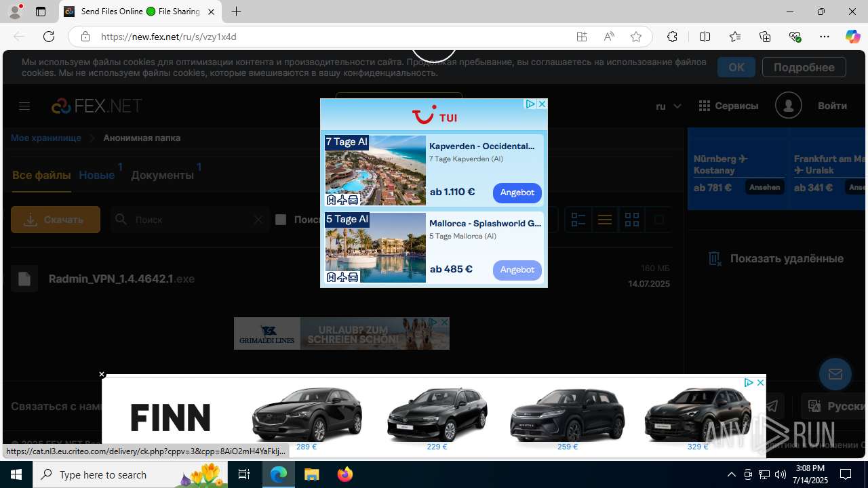Close the FINN bottom banner with black X
The image size is (868, 488).
[x=102, y=374]
